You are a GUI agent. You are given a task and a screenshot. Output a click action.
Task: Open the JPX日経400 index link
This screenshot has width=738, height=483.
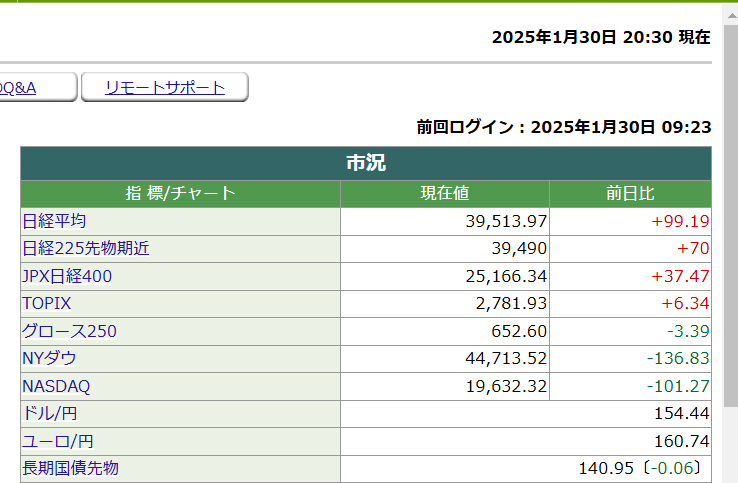(x=67, y=276)
